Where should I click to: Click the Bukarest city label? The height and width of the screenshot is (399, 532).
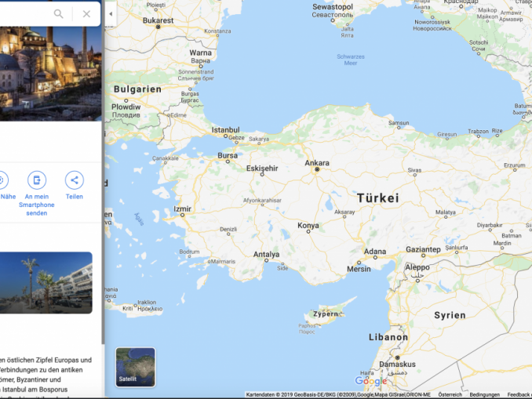(158, 20)
